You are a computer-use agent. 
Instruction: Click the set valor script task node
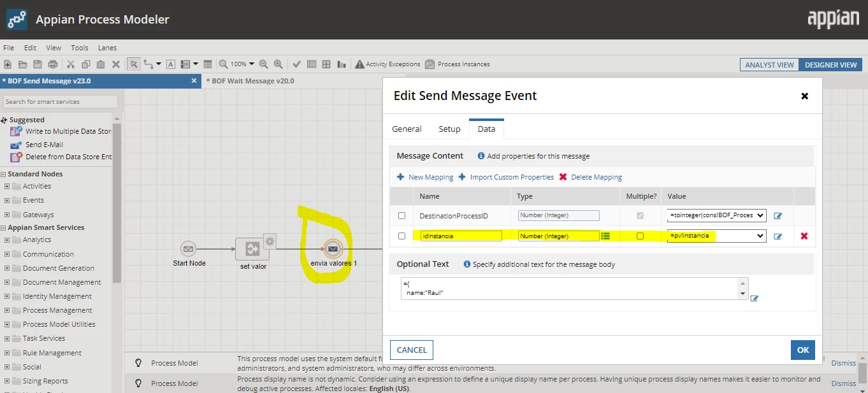252,248
